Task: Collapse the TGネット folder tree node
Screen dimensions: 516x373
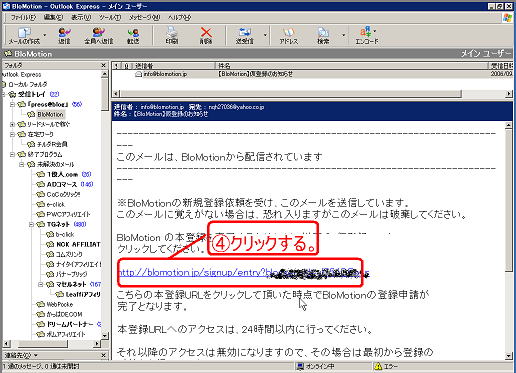Action: click(x=31, y=224)
